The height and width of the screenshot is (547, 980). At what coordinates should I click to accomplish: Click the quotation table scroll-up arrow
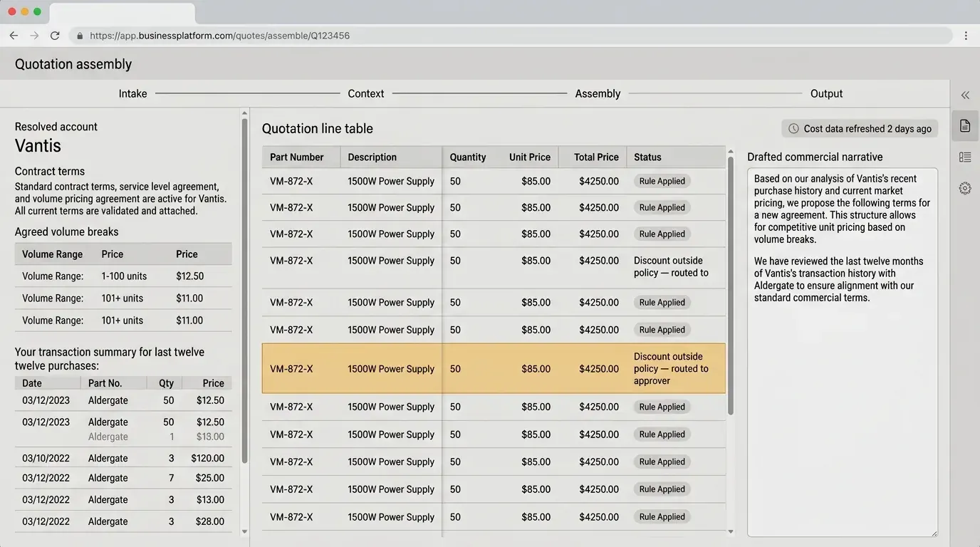[x=731, y=151]
